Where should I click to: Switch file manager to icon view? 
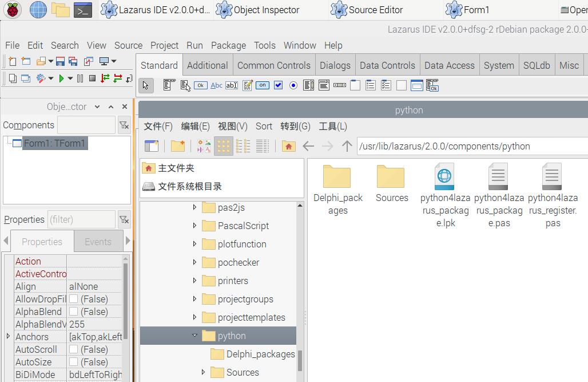pos(224,145)
